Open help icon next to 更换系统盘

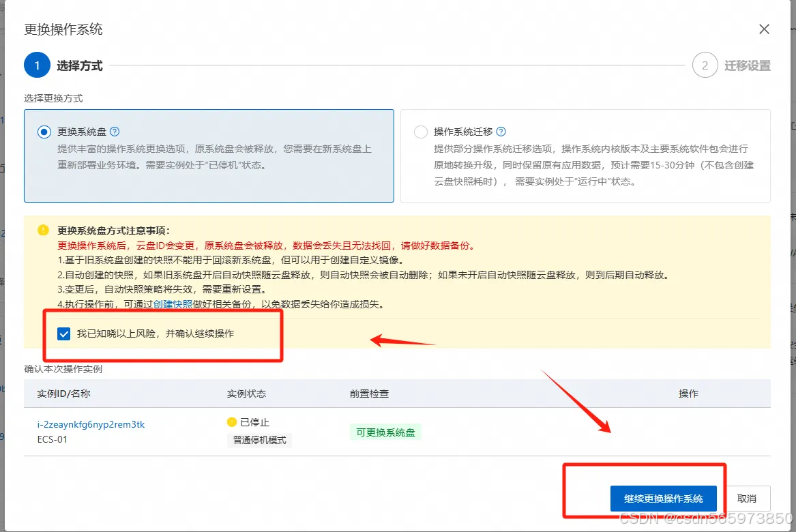click(x=115, y=132)
